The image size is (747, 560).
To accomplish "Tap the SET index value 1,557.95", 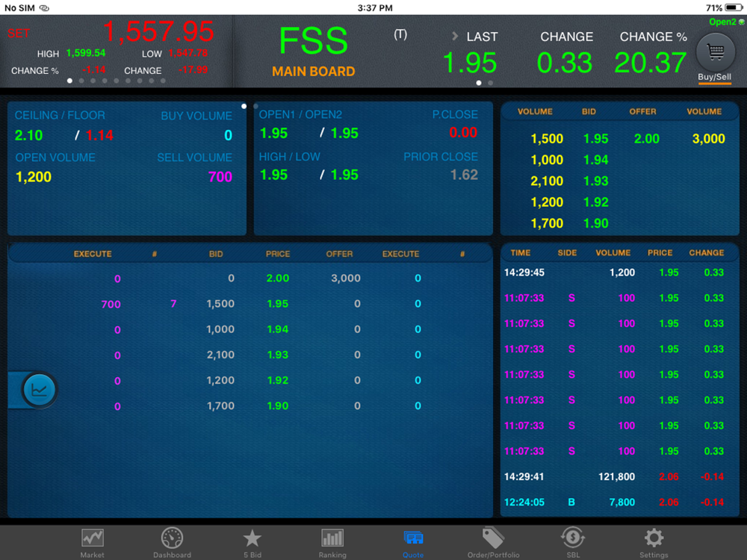I will pyautogui.click(x=158, y=32).
